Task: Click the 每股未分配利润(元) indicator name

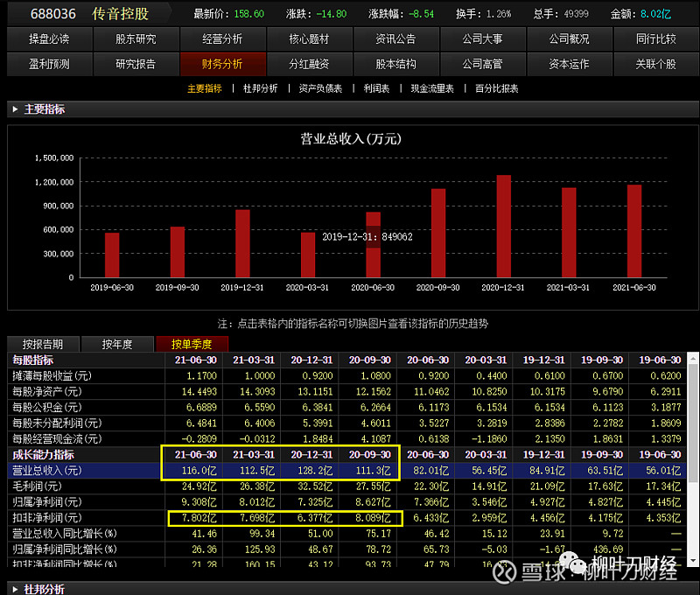Action: click(57, 423)
